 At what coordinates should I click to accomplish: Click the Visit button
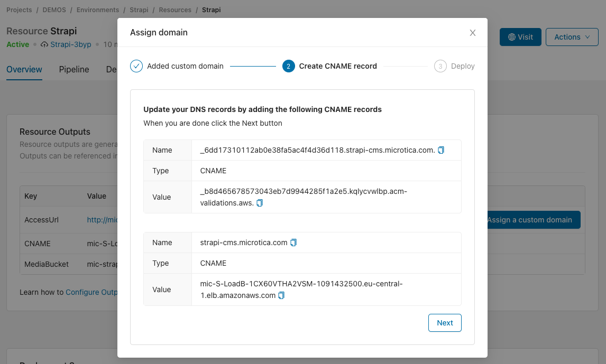[x=520, y=37]
